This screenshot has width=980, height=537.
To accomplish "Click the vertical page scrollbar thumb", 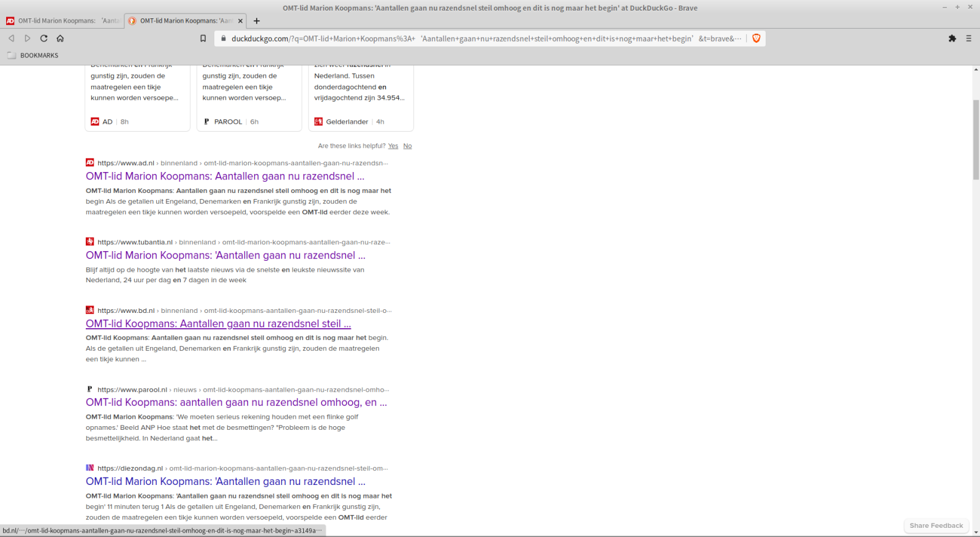I will (976, 140).
